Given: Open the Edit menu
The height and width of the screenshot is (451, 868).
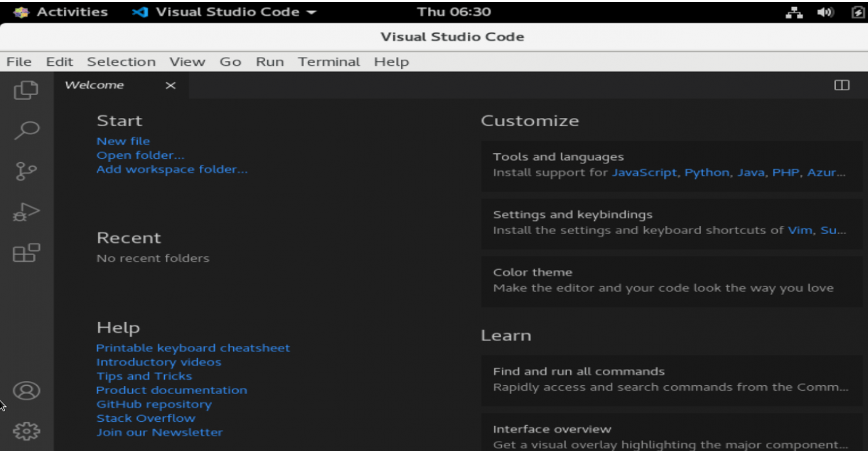Looking at the screenshot, I should point(60,62).
